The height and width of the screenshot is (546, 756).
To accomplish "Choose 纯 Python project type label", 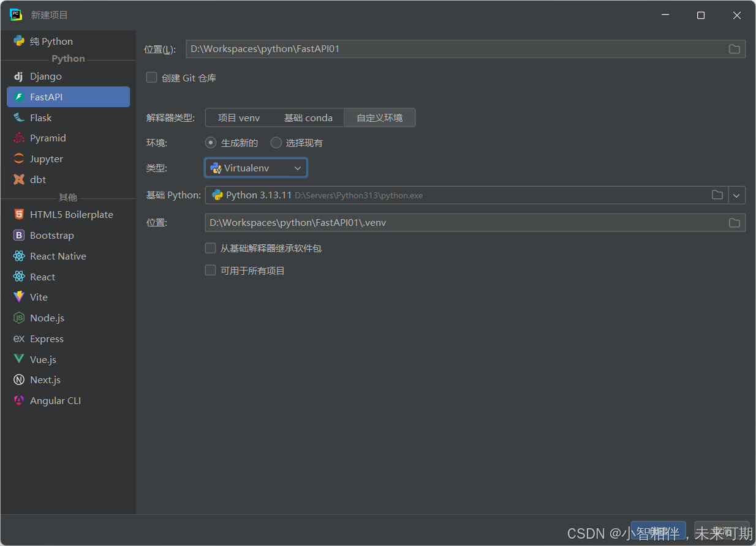I will click(x=51, y=42).
